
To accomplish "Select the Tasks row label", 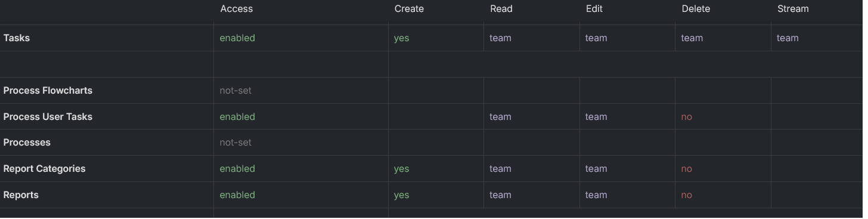I will coord(17,38).
